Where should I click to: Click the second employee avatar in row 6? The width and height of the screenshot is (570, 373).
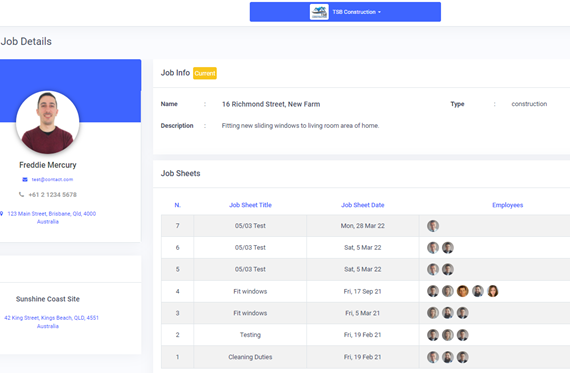point(448,248)
